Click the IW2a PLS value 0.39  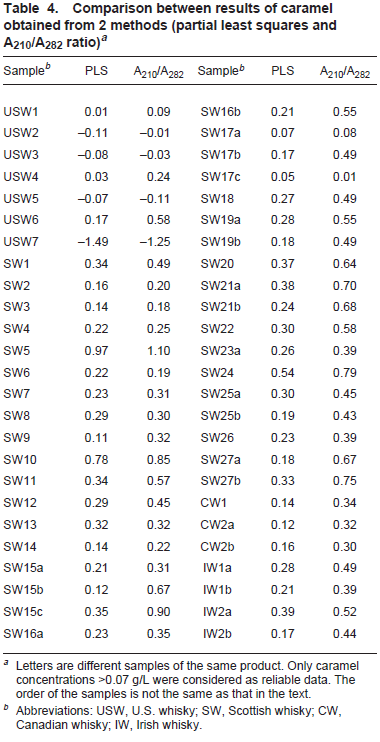click(x=283, y=611)
